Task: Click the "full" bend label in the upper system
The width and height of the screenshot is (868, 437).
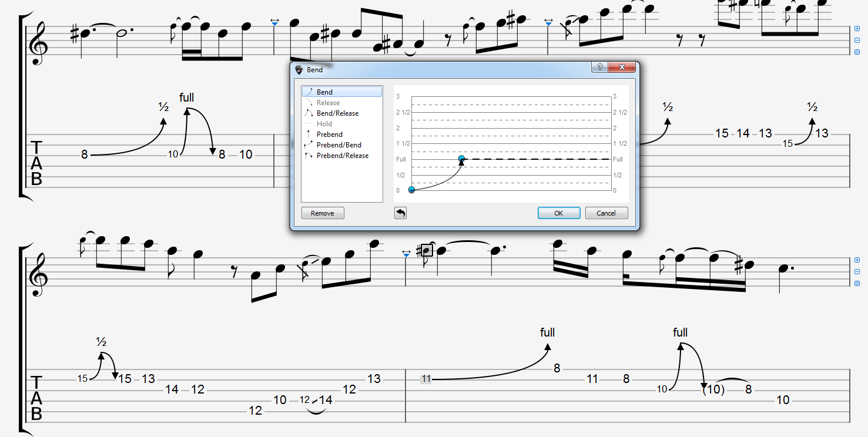Action: click(186, 98)
